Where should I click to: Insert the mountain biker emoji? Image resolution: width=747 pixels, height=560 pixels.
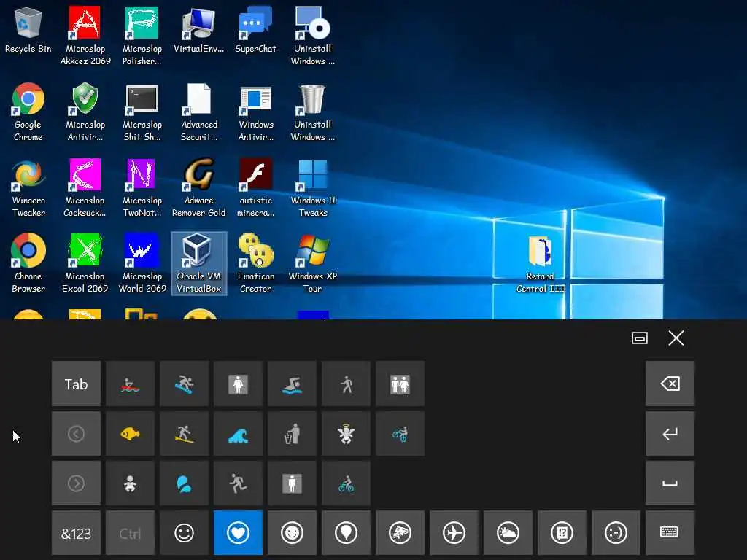tap(400, 434)
